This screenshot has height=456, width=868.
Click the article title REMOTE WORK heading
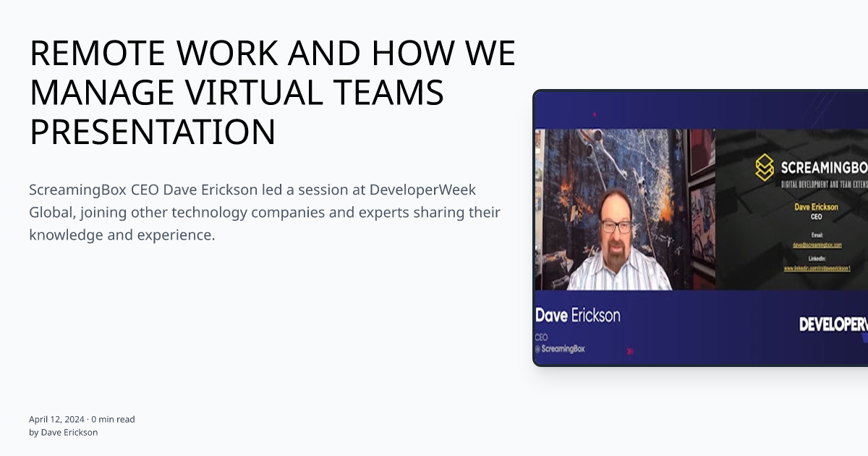pos(273,92)
